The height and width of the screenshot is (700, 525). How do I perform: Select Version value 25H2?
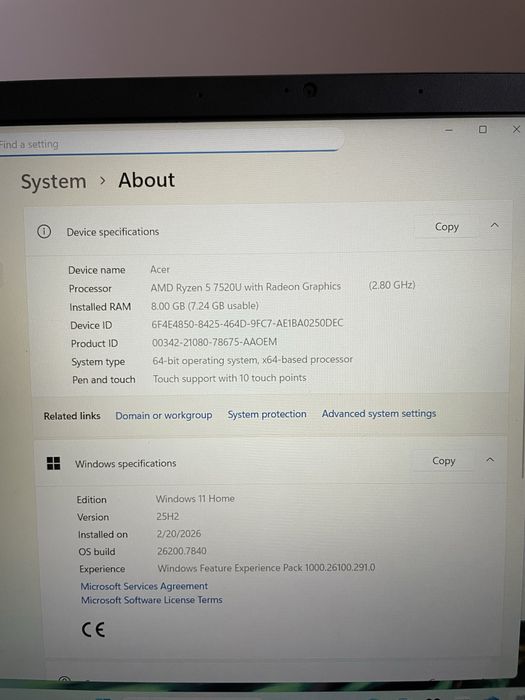pyautogui.click(x=168, y=517)
